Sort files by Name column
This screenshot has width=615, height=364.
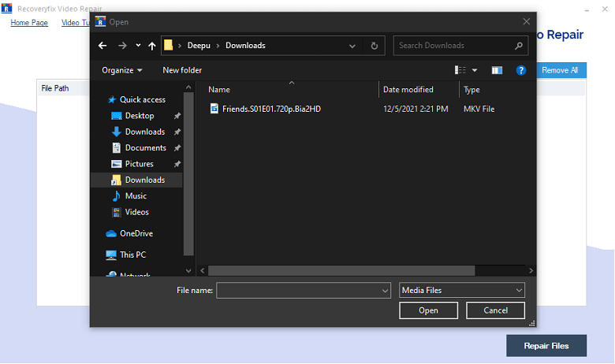219,90
